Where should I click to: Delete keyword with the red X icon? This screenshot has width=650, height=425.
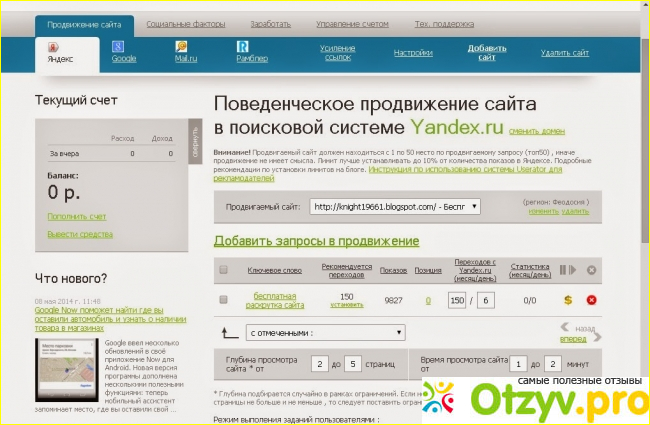[x=591, y=300]
